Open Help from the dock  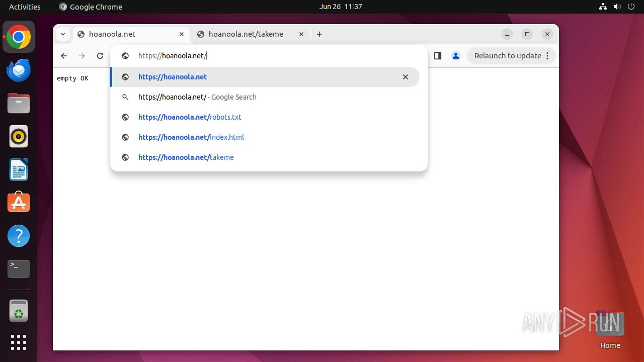(x=19, y=236)
